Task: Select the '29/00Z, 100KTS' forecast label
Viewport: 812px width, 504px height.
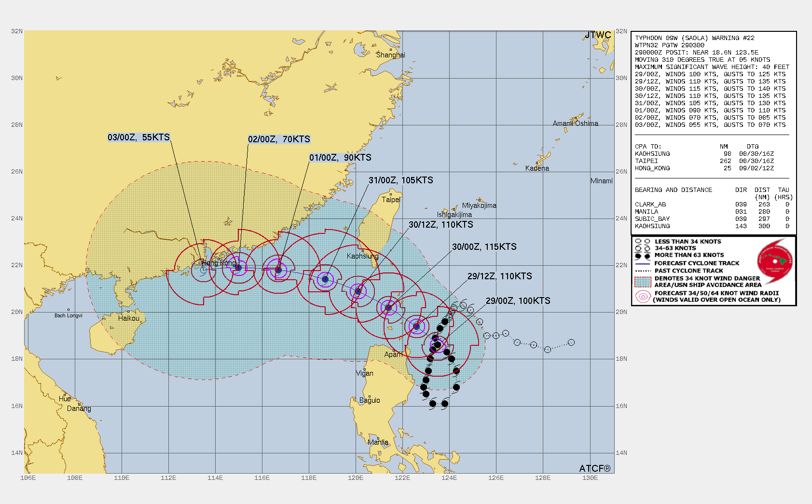Action: [x=518, y=301]
